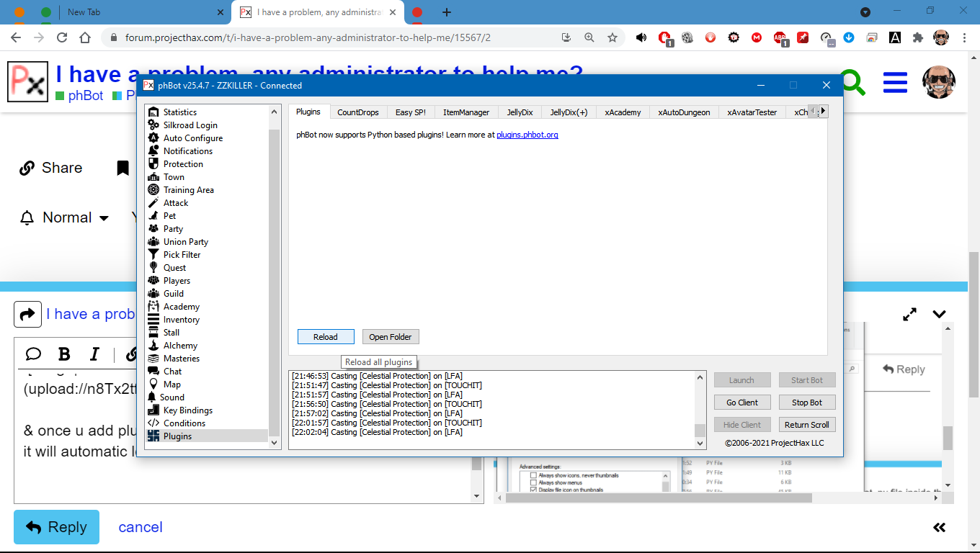The width and height of the screenshot is (980, 553).
Task: Switch to the CountDrops tab
Action: coord(357,112)
